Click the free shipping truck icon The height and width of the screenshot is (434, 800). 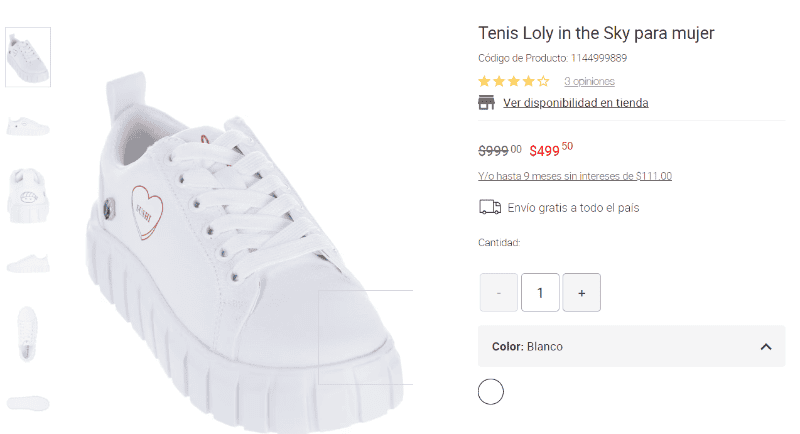pos(490,208)
